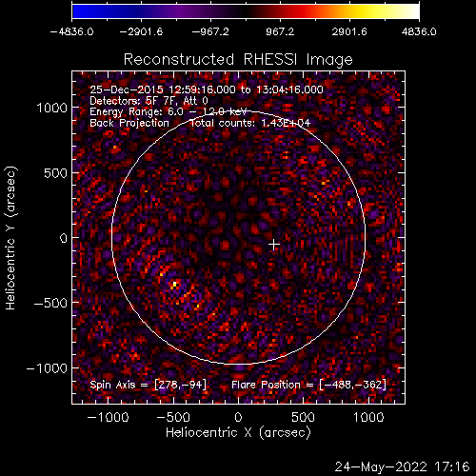Click the 'Energy Range: 6.0 - 12.0 keV' text
The height and width of the screenshot is (476, 476).
(x=169, y=111)
